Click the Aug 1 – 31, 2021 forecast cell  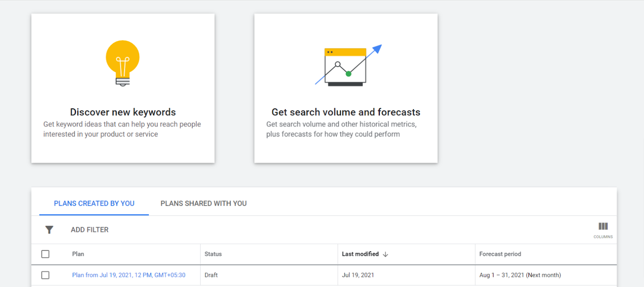[x=520, y=275]
